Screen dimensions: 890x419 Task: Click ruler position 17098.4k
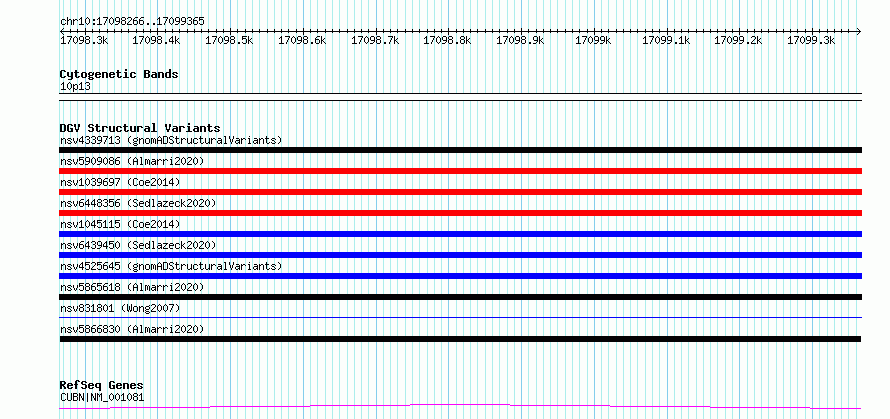(x=156, y=40)
